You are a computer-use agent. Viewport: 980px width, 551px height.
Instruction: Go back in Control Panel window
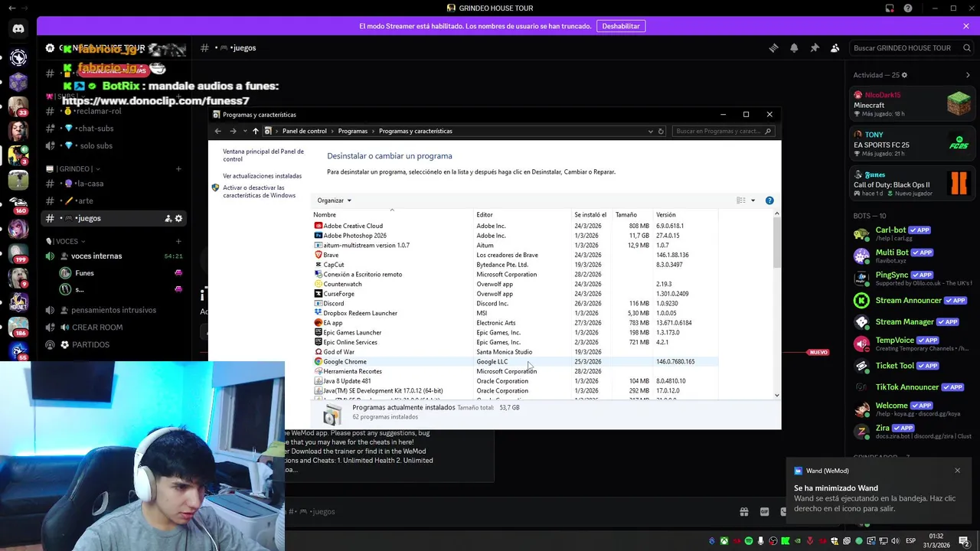pos(218,131)
